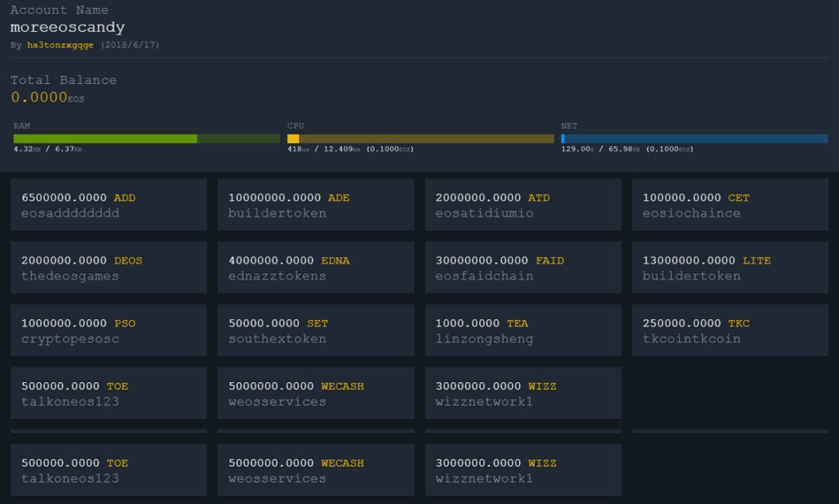The image size is (839, 504).
Task: Click the CPU label above yellow bar
Action: pyautogui.click(x=295, y=126)
